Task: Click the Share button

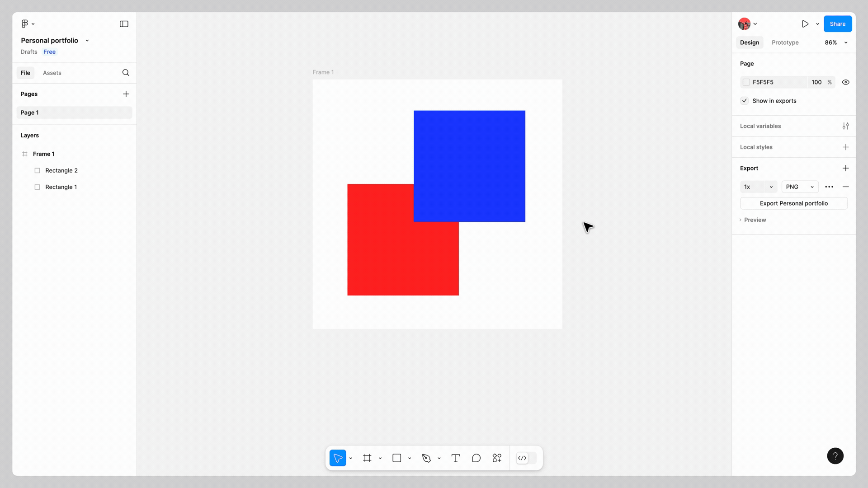Action: [x=837, y=24]
